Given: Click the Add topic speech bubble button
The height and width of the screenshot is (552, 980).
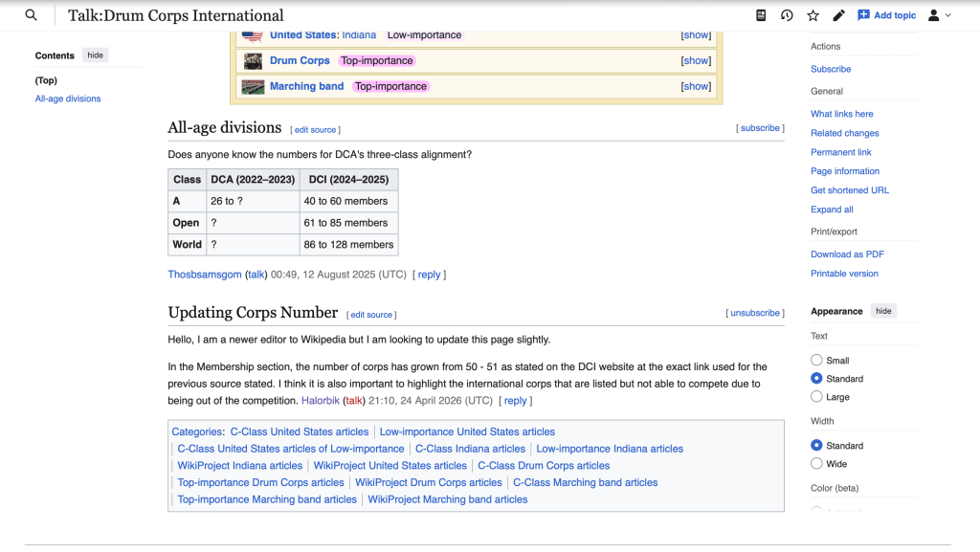Looking at the screenshot, I should click(x=886, y=15).
